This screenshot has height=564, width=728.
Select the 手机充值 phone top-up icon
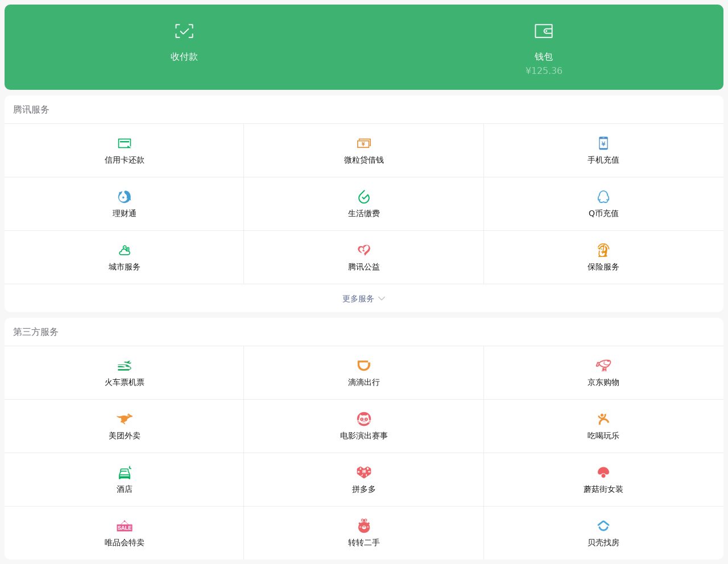(603, 143)
